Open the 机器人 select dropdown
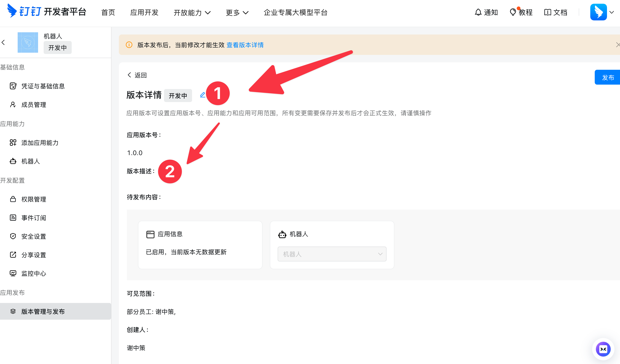The image size is (620, 364). tap(332, 254)
